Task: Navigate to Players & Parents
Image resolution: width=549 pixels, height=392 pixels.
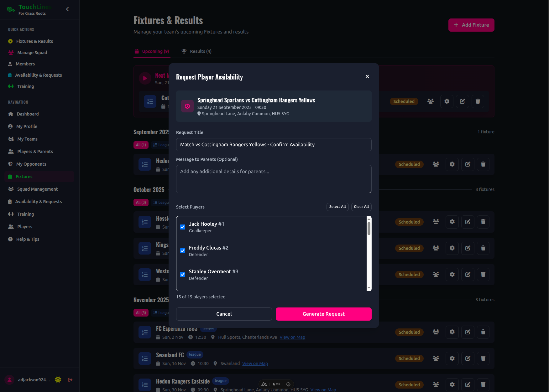Action: coord(34,151)
